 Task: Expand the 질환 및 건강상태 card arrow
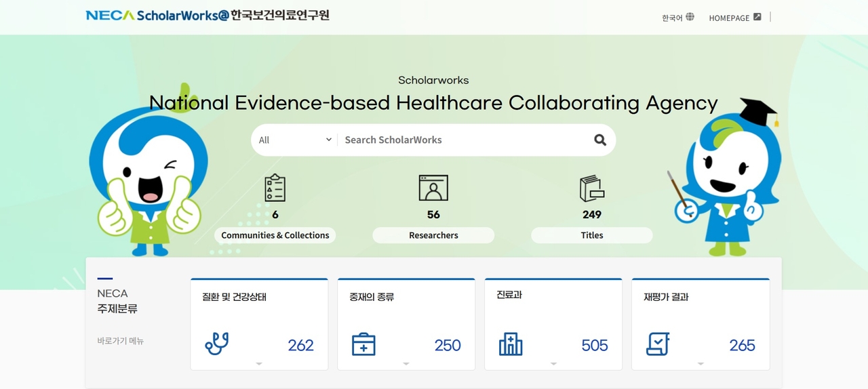259,364
